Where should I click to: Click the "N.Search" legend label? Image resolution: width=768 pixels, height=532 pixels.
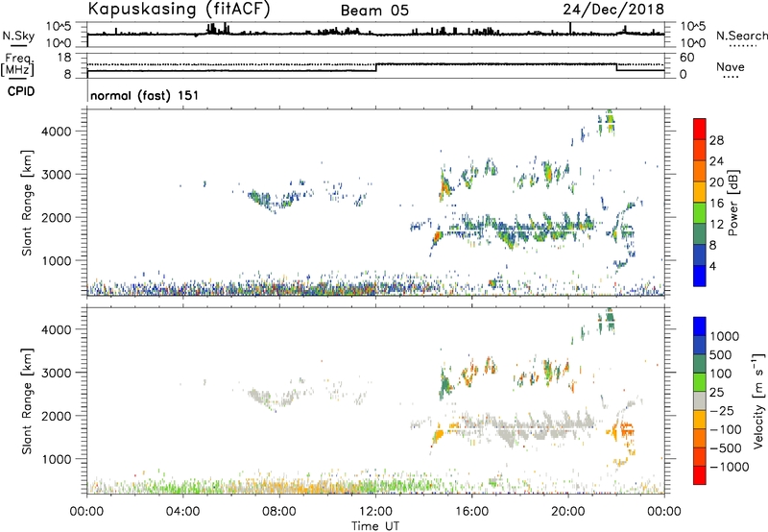[x=741, y=36]
